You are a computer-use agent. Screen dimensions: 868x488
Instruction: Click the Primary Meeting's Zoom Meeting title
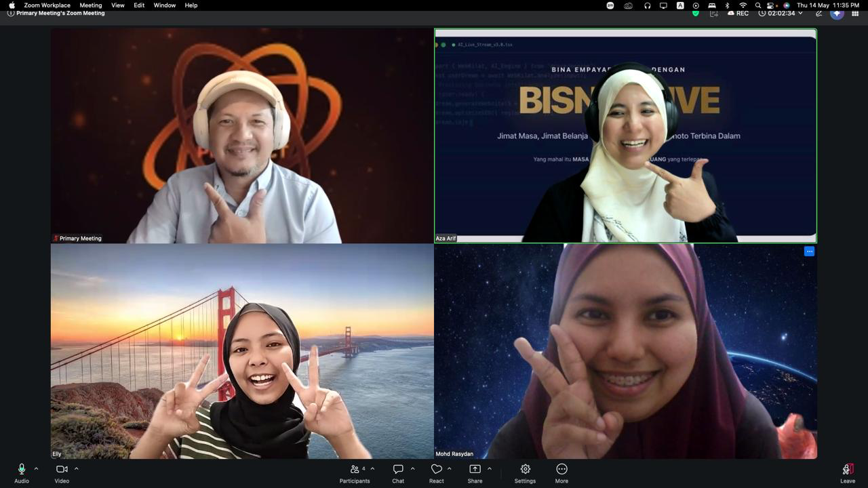[x=61, y=13]
